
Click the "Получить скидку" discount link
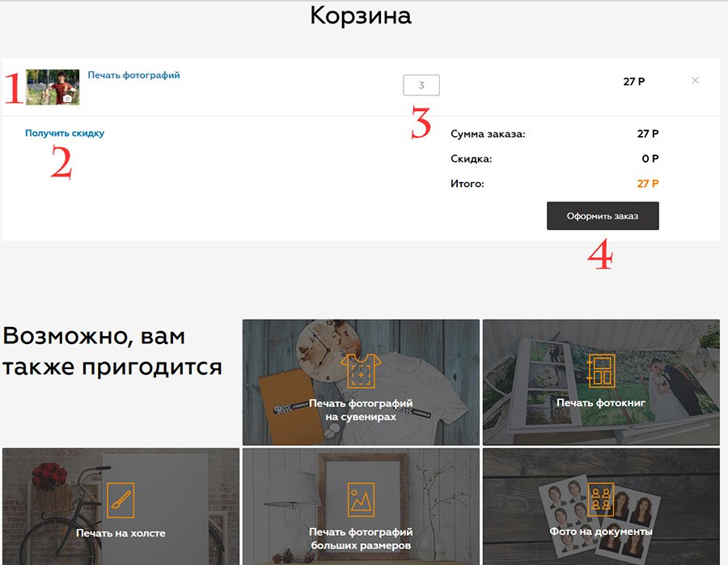(x=65, y=134)
